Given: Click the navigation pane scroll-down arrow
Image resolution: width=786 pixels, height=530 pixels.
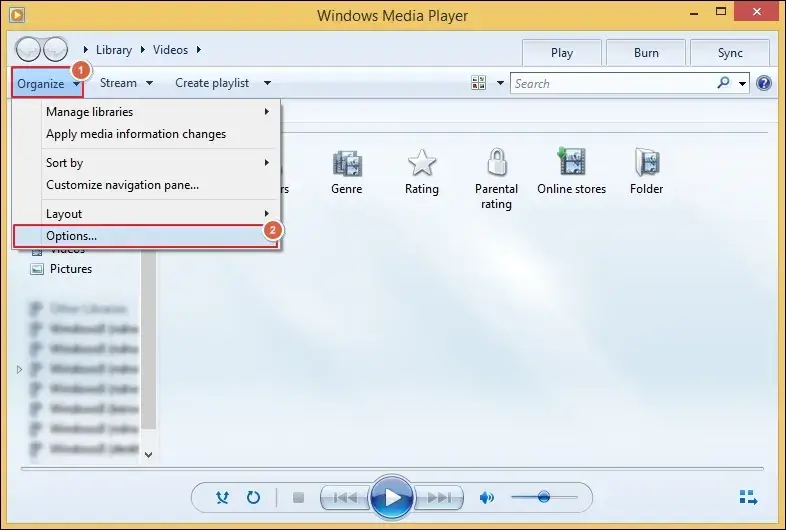Looking at the screenshot, I should coord(148,455).
